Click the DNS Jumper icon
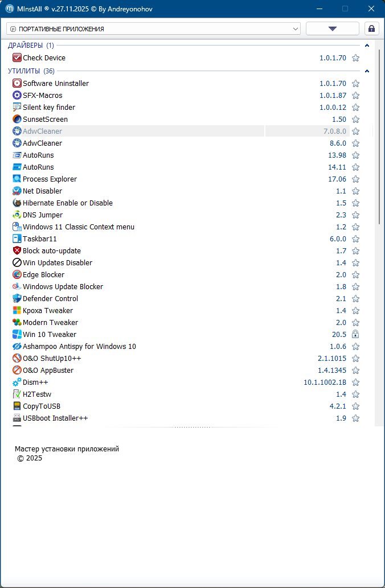 coord(17,215)
